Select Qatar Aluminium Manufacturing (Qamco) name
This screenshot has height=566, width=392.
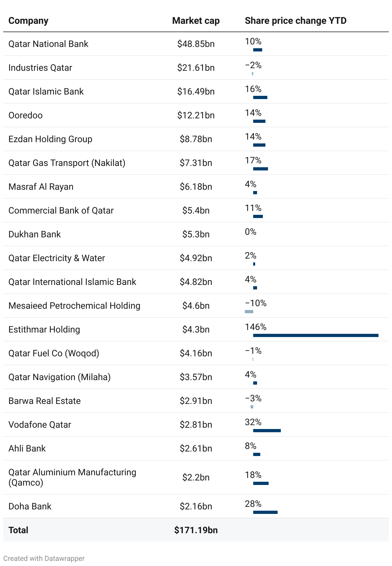click(72, 477)
